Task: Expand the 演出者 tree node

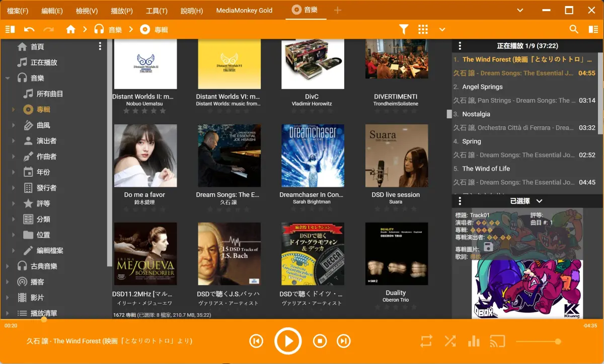Action: (x=14, y=141)
